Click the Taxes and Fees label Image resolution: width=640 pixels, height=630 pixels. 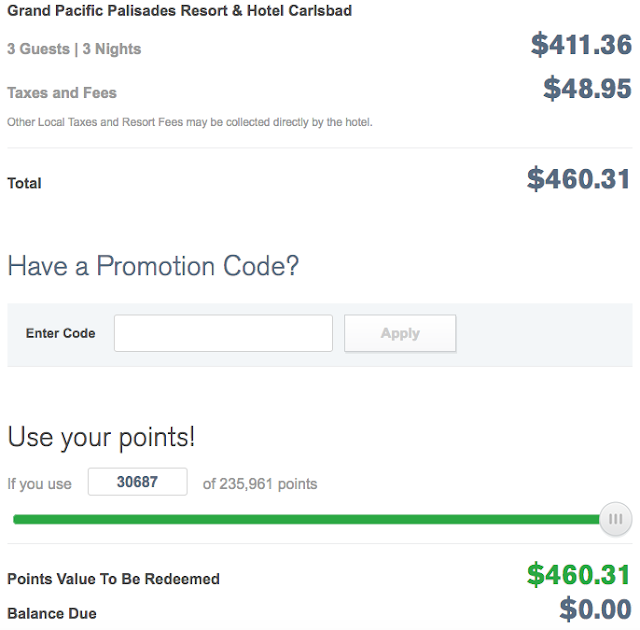[62, 93]
